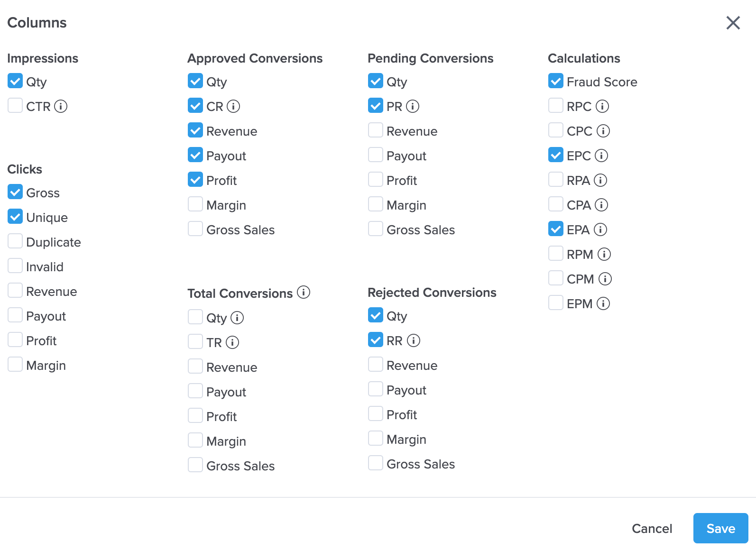
Task: Save the column settings
Action: click(x=720, y=528)
